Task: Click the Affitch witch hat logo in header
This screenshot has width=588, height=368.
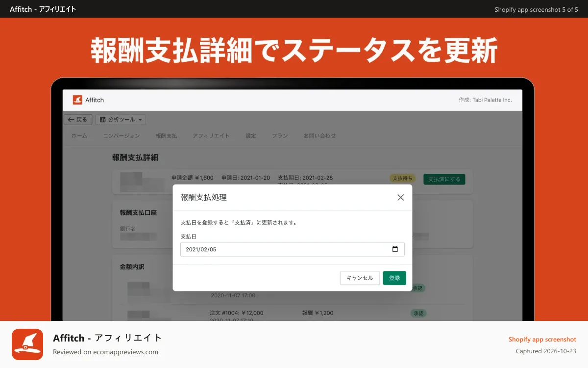Action: [x=77, y=100]
